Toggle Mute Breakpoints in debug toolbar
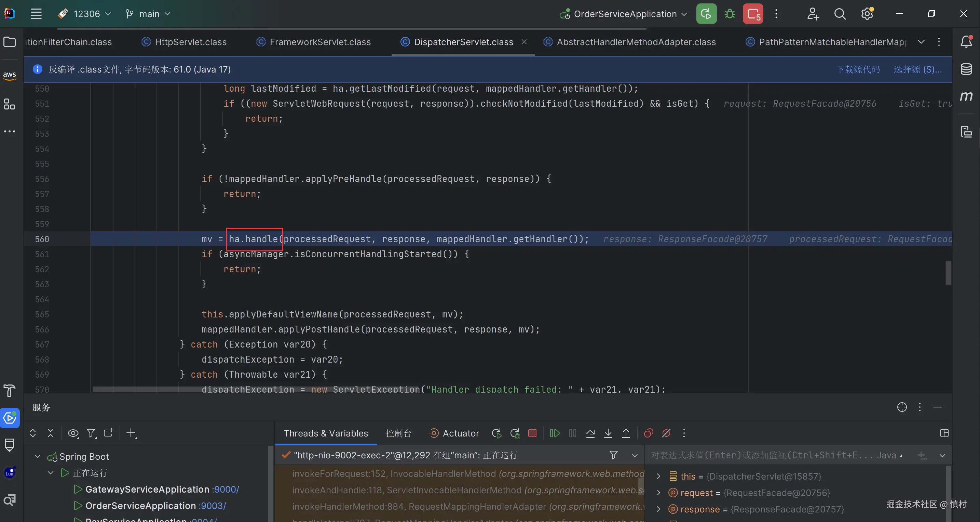 point(666,433)
